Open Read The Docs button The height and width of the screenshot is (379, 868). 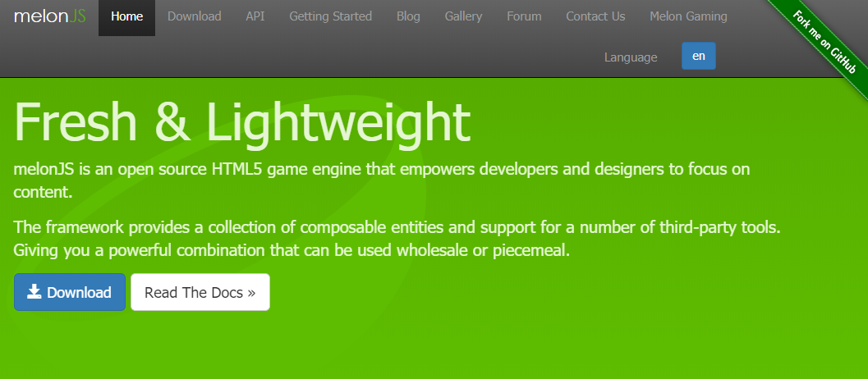click(200, 292)
